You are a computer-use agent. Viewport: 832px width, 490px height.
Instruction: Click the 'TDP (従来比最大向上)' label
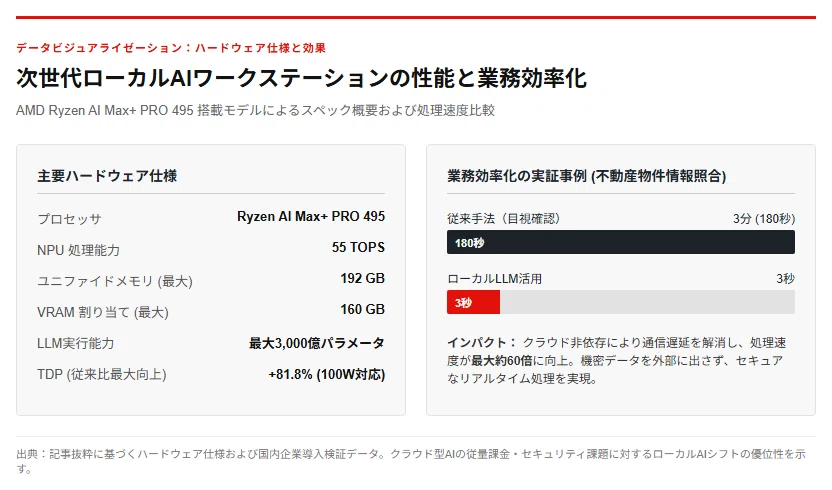pyautogui.click(x=102, y=375)
